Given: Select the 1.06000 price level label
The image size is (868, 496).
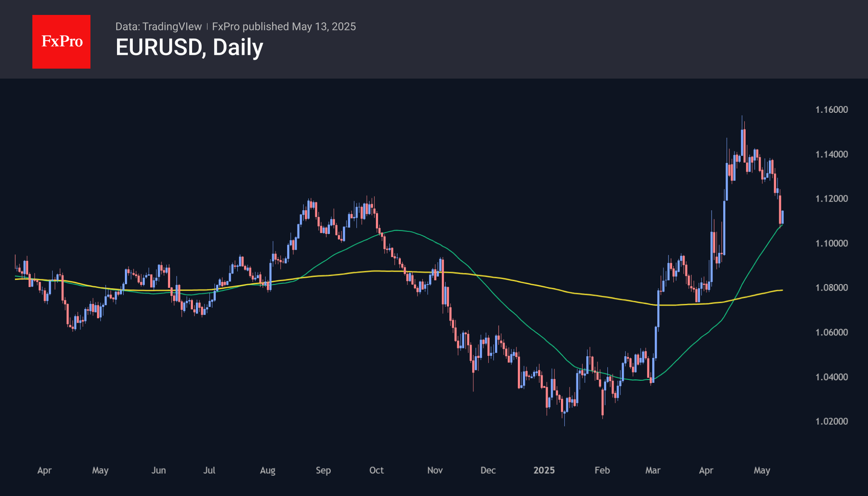Looking at the screenshot, I should (x=831, y=332).
